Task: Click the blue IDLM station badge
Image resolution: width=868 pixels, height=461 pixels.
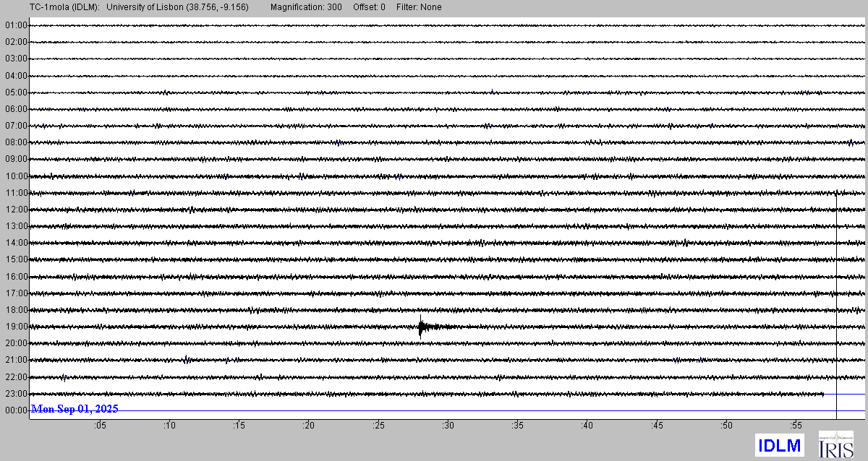Action: point(779,444)
